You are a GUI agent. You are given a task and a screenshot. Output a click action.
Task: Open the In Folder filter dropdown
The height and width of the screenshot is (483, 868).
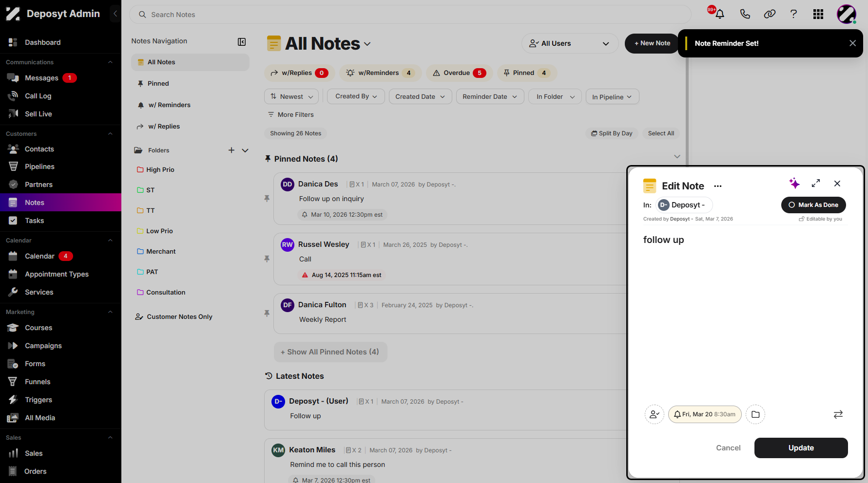[555, 96]
